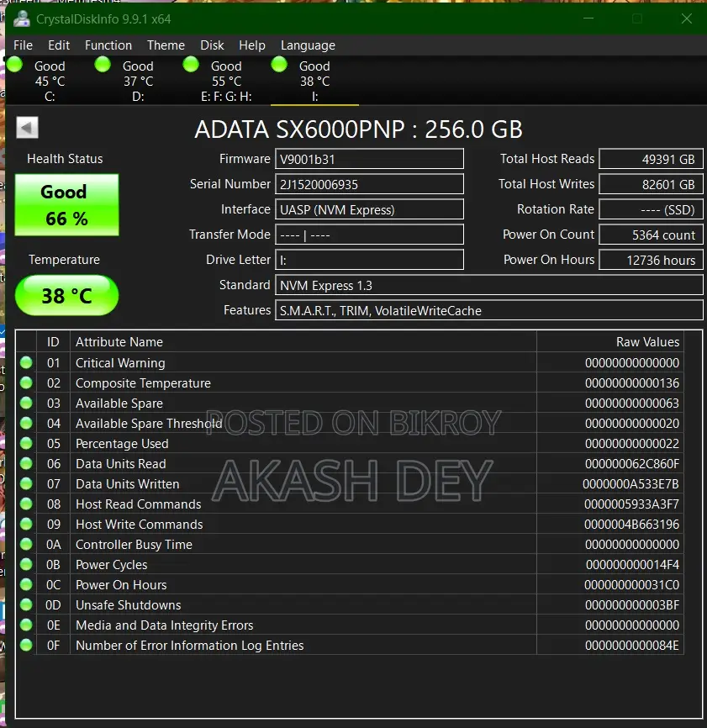Viewport: 707px width, 728px height.
Task: Click status dot for Data Units Read row
Action: point(26,463)
